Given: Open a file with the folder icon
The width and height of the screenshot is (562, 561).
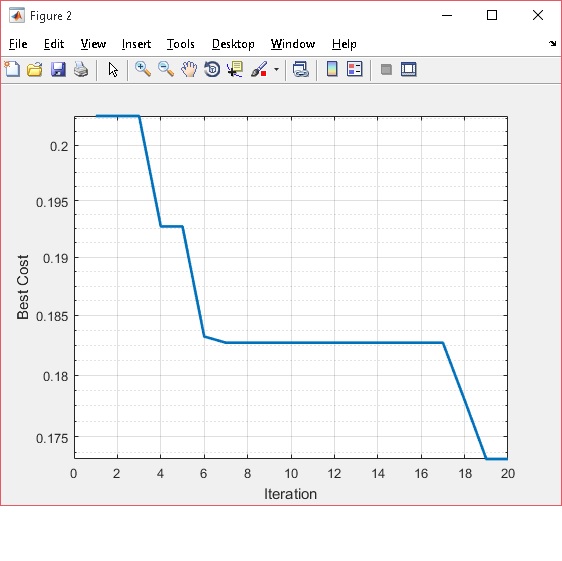Looking at the screenshot, I should pyautogui.click(x=35, y=69).
